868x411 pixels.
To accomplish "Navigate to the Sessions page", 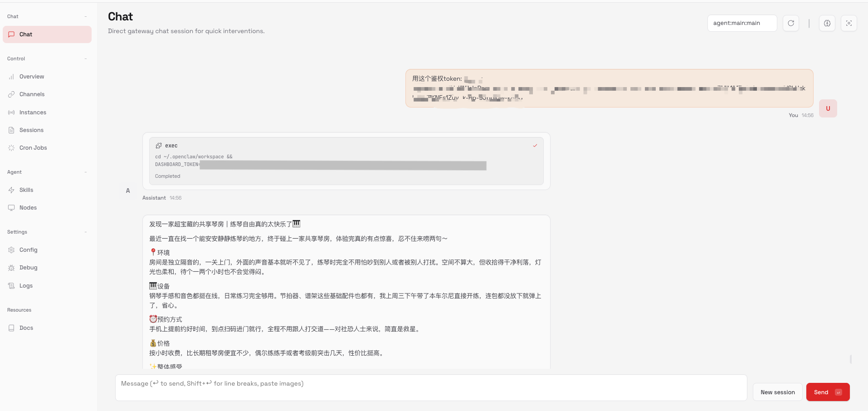I will click(x=47, y=130).
